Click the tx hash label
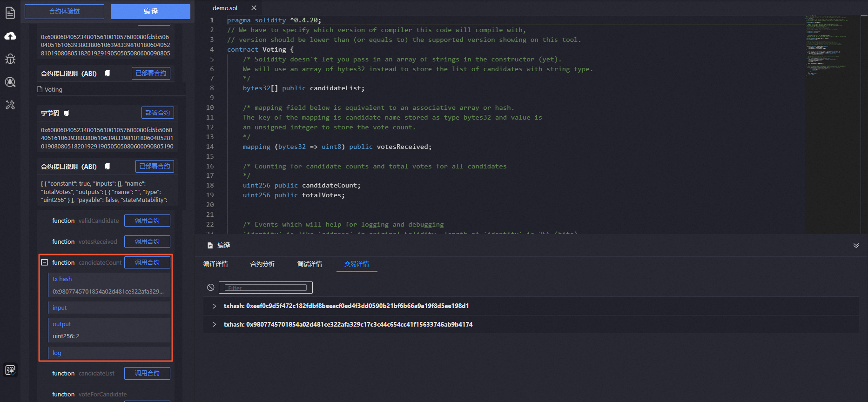 (62, 279)
